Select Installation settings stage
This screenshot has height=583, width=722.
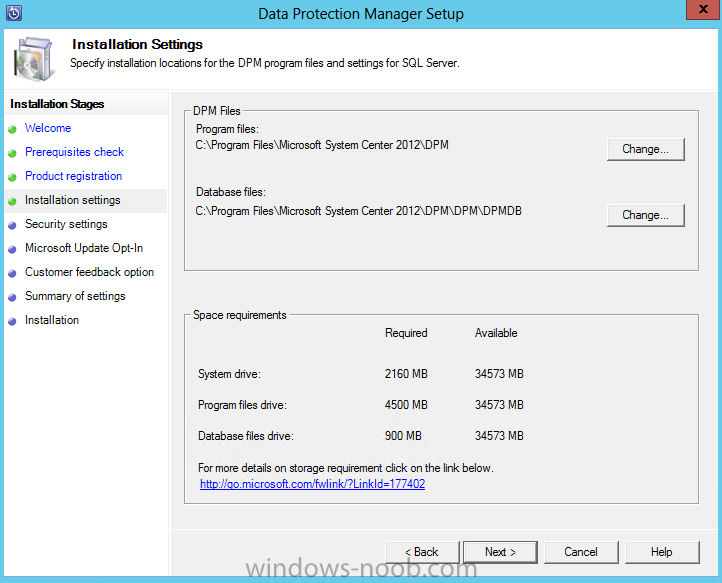tap(72, 200)
